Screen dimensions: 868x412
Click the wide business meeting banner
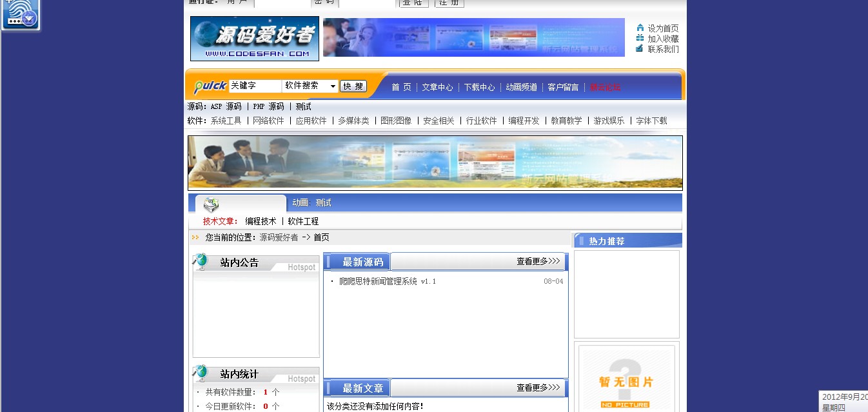tap(435, 162)
